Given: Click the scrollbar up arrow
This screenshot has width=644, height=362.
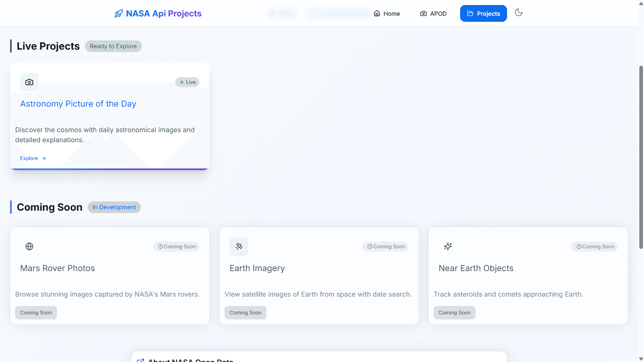Looking at the screenshot, I should (641, 3).
